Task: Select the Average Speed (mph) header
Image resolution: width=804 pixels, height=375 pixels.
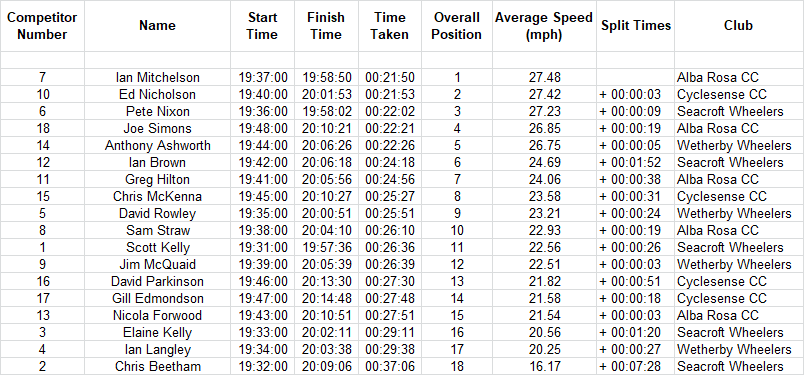Action: (x=544, y=26)
